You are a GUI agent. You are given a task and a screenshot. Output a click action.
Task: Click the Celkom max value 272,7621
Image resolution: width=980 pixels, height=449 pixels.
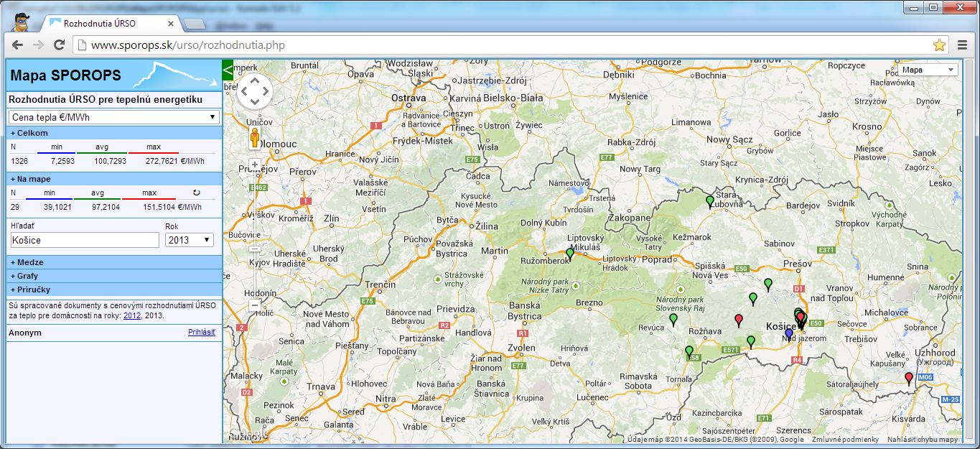(160, 160)
